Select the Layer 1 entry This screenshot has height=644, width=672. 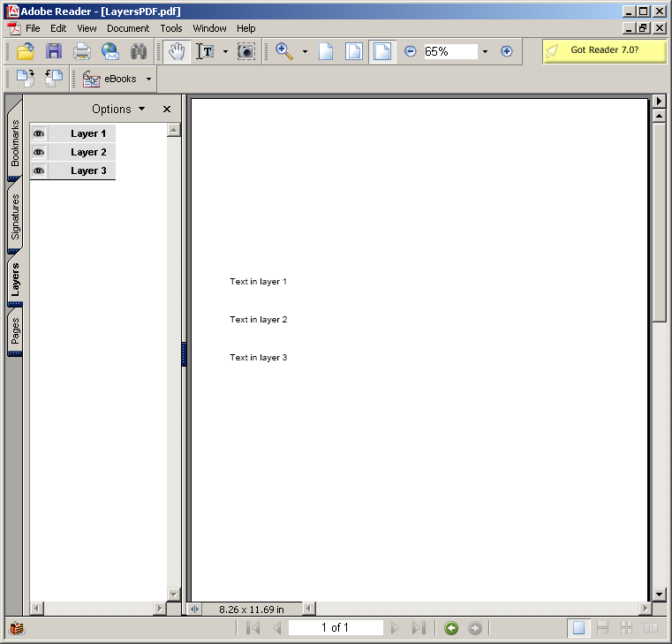[88, 133]
